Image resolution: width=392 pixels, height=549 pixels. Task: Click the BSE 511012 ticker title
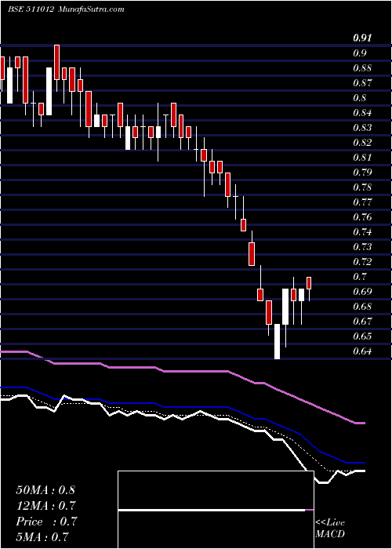click(x=31, y=9)
